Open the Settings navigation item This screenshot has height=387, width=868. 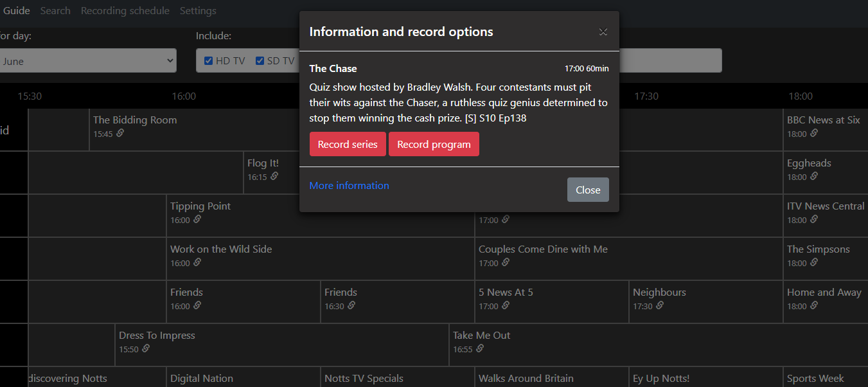(x=198, y=11)
